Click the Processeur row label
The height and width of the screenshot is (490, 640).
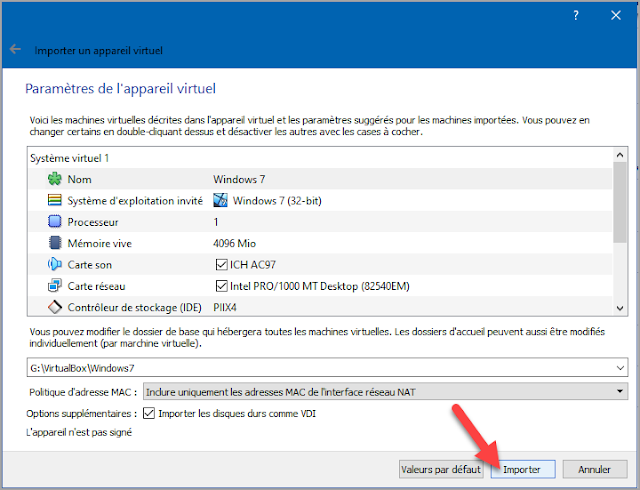pos(93,222)
